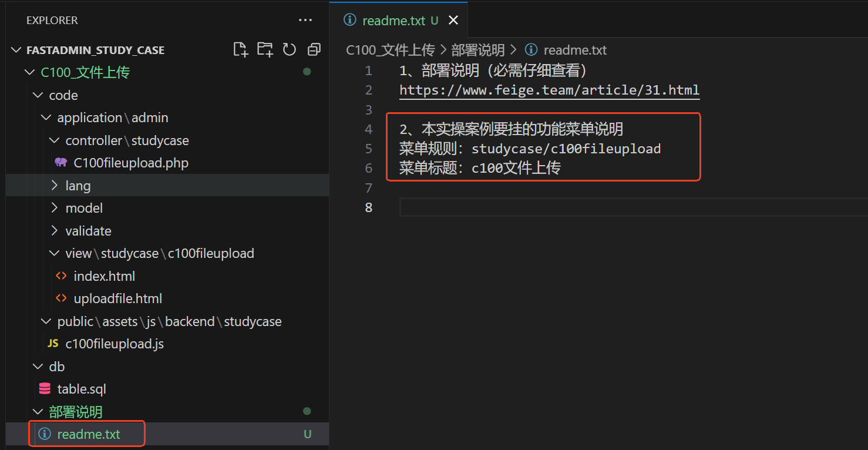Click the U git status badge in tree
This screenshot has width=868, height=450.
pyautogui.click(x=307, y=435)
